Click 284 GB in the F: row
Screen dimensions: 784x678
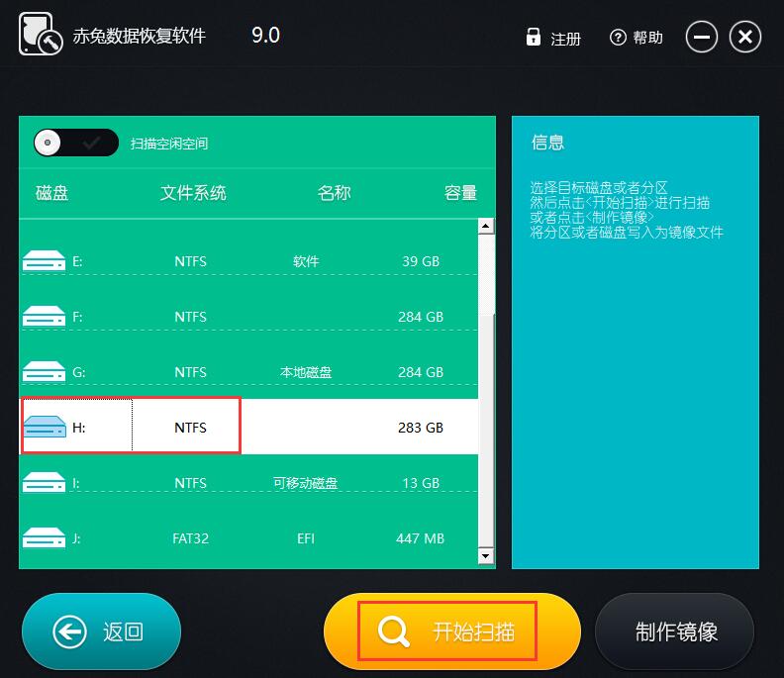tap(421, 317)
